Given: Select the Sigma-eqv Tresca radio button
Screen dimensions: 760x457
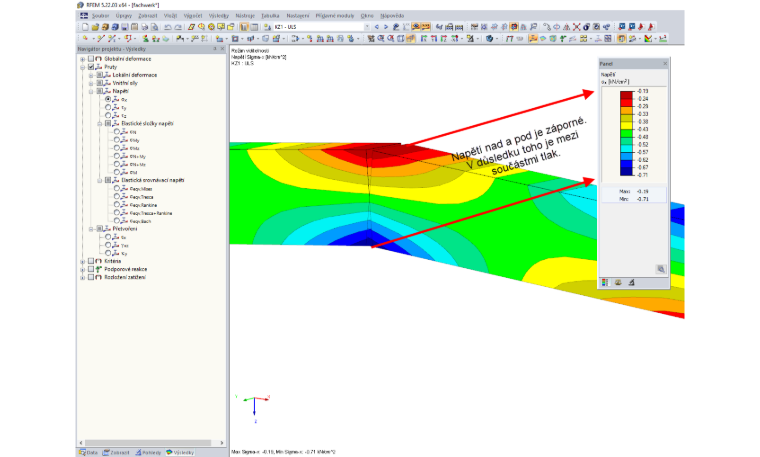Looking at the screenshot, I should click(116, 196).
